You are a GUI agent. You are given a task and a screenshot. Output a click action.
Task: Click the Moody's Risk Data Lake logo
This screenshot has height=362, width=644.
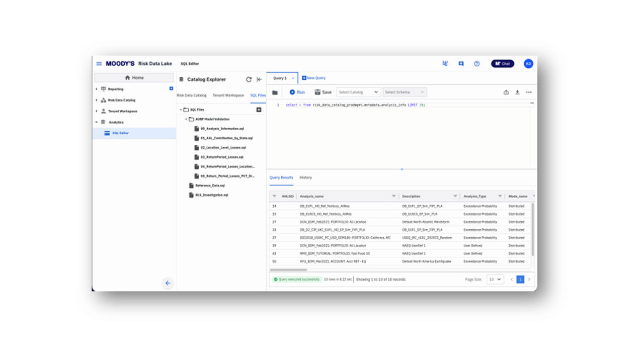point(139,64)
